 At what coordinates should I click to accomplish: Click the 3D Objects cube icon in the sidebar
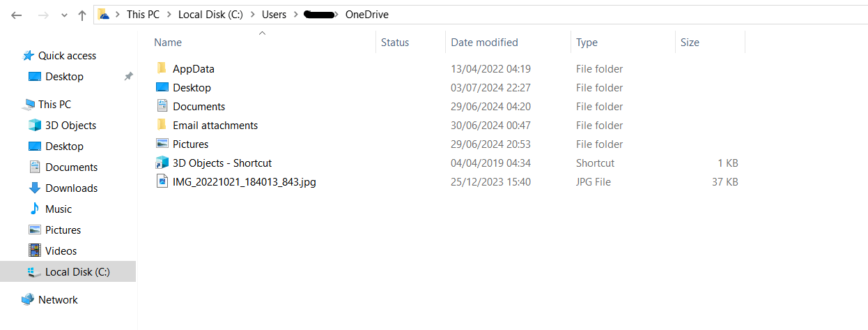click(34, 125)
